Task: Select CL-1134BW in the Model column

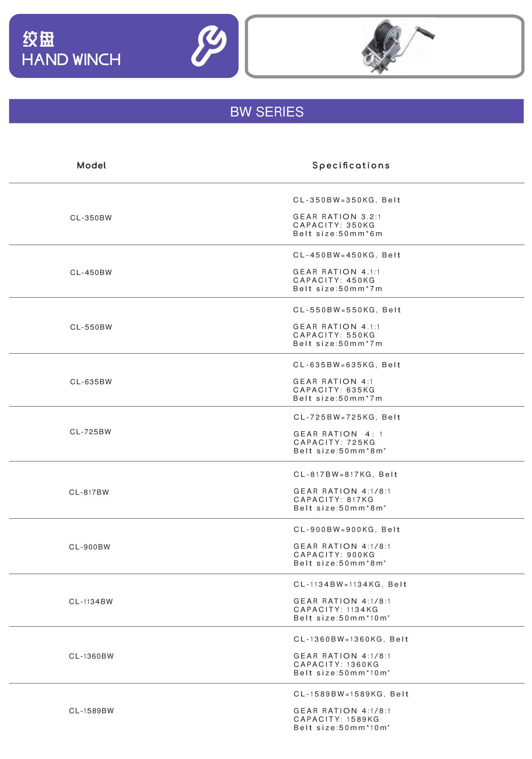Action: [91, 602]
